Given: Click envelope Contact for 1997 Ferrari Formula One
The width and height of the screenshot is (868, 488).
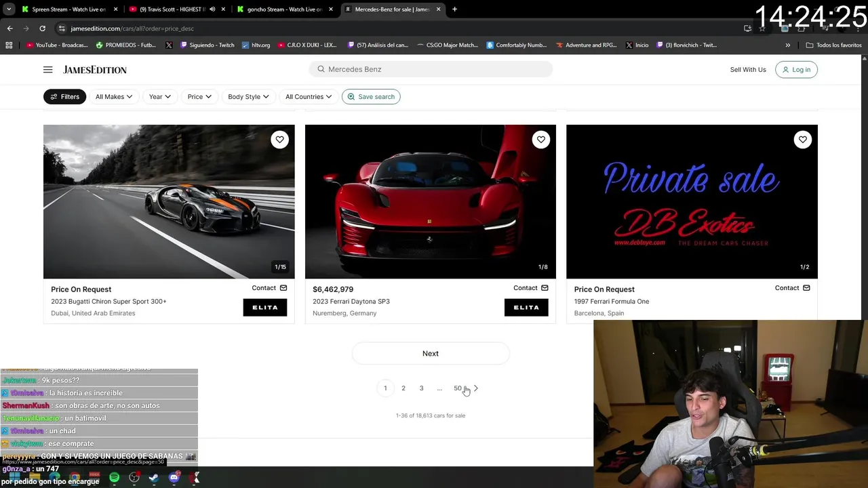Looking at the screenshot, I should 793,288.
